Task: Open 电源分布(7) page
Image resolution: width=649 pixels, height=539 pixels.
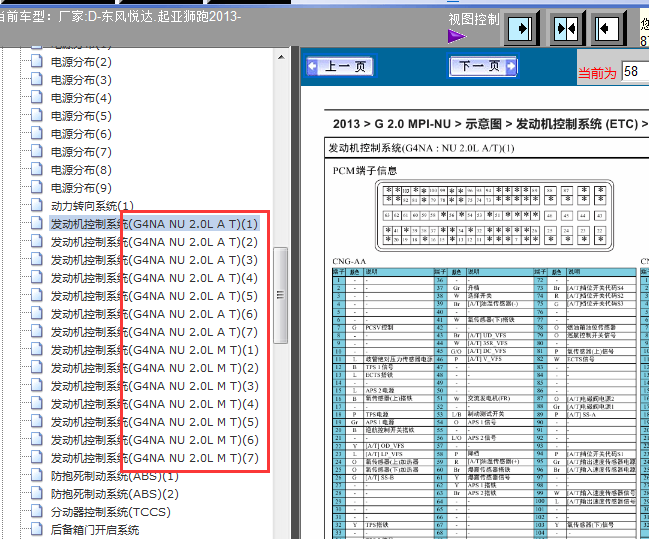Action: tap(81, 152)
